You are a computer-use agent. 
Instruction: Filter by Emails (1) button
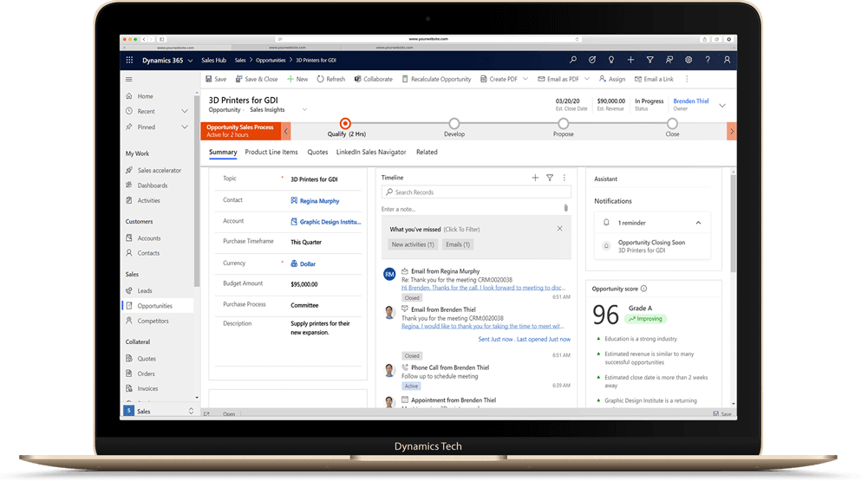[x=458, y=244]
